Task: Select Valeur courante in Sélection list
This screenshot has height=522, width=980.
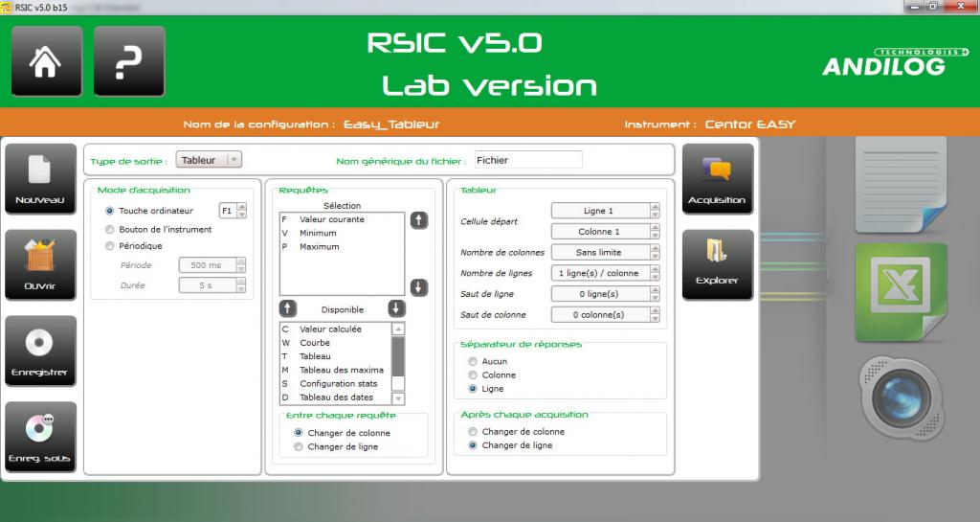Action: click(342, 219)
